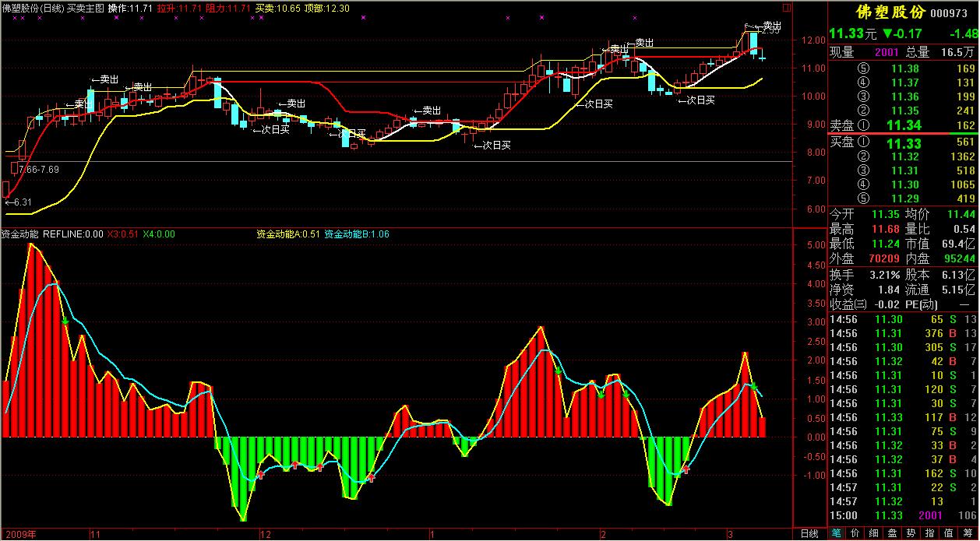Click the X3:0.51 legend value
980x541 pixels.
123,234
